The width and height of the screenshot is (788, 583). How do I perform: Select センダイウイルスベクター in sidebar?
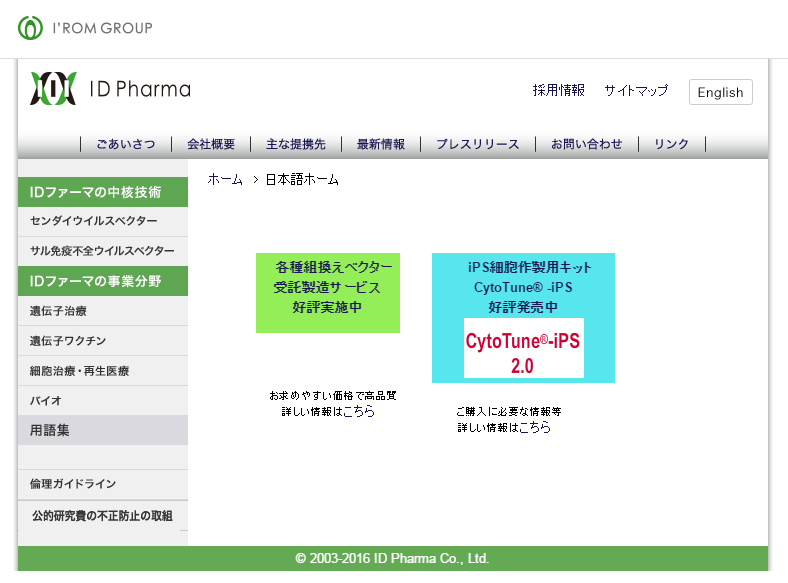(103, 221)
